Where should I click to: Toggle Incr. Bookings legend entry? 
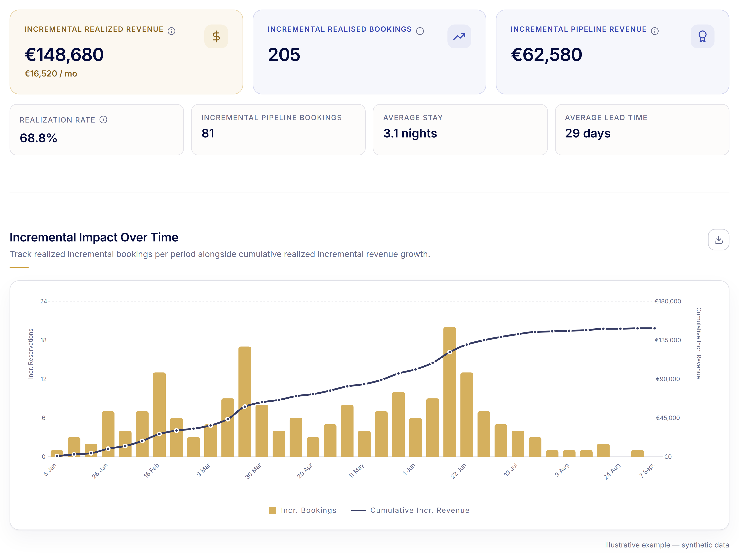303,510
